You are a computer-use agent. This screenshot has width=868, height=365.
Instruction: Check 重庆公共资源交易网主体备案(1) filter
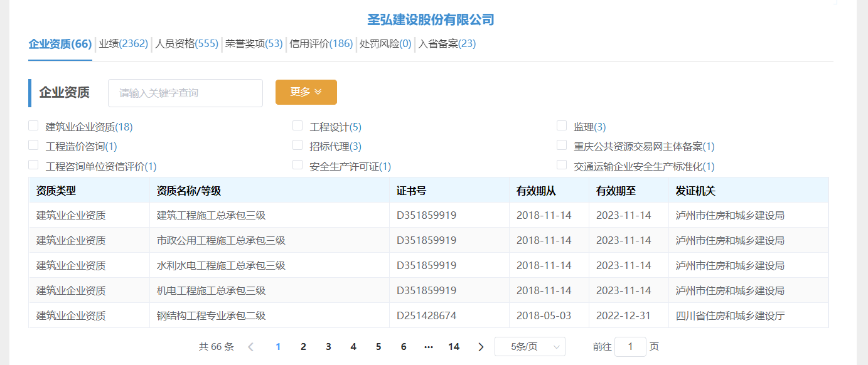click(x=562, y=145)
